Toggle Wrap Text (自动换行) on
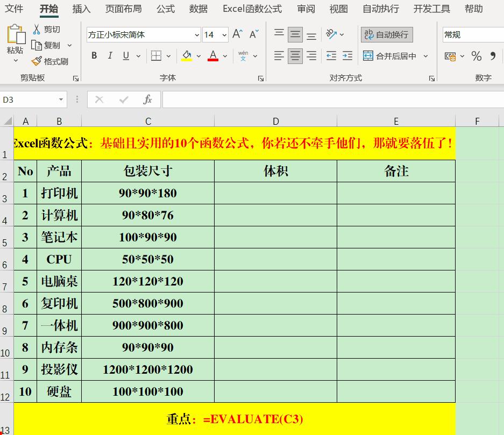This screenshot has width=504, height=435. tap(386, 34)
